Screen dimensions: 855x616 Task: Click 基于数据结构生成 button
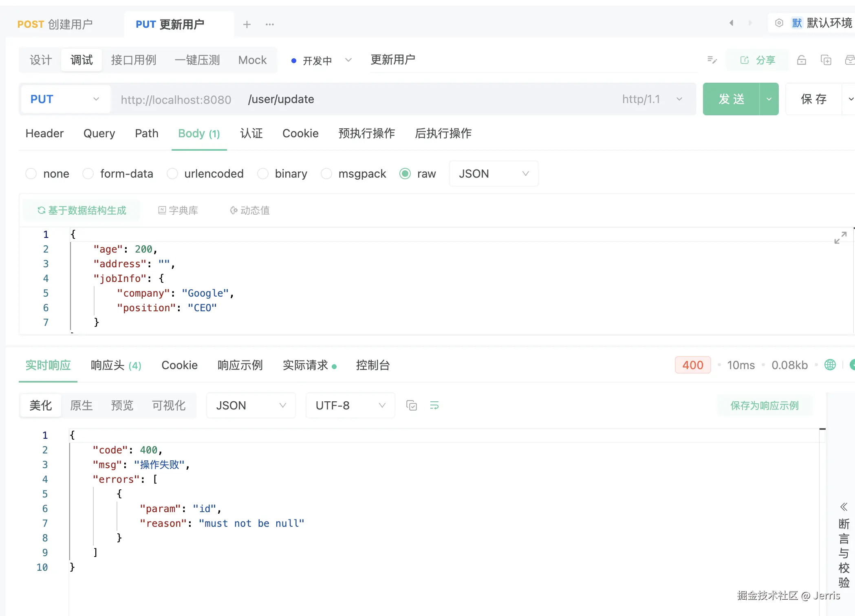pyautogui.click(x=82, y=210)
